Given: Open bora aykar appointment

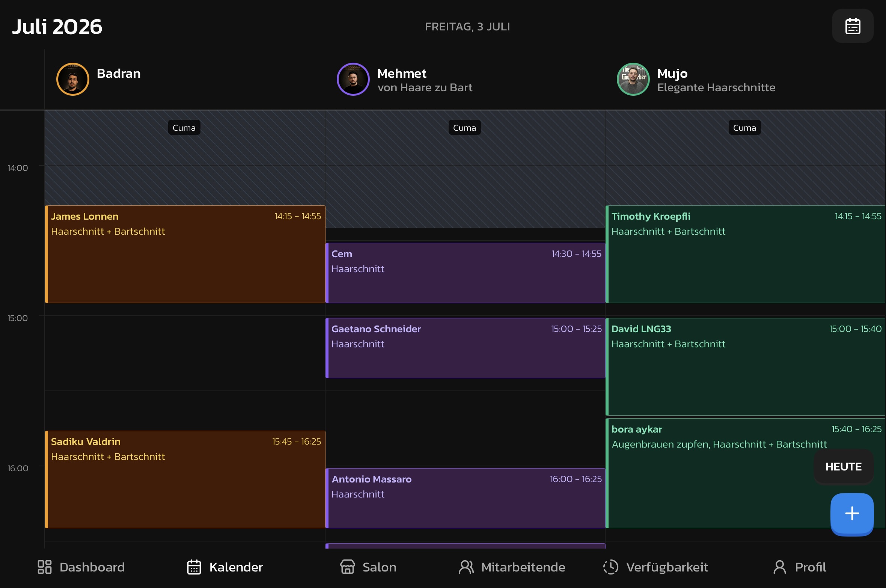Looking at the screenshot, I should [745, 473].
